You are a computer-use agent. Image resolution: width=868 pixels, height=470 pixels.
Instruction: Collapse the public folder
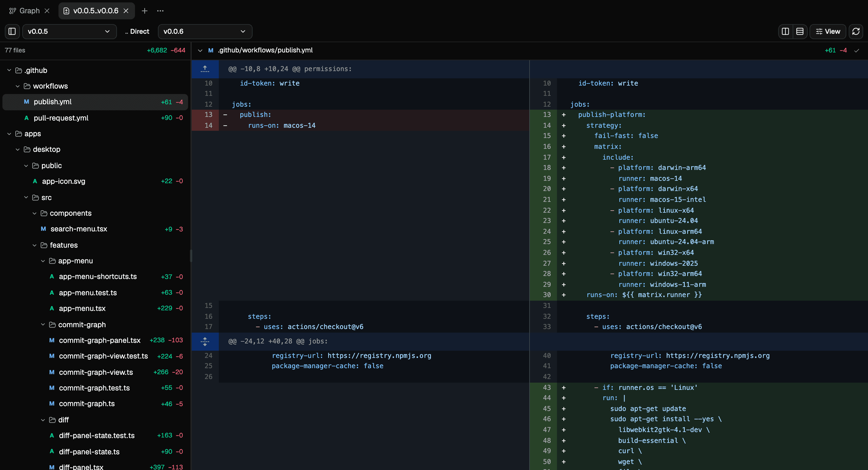(26, 166)
